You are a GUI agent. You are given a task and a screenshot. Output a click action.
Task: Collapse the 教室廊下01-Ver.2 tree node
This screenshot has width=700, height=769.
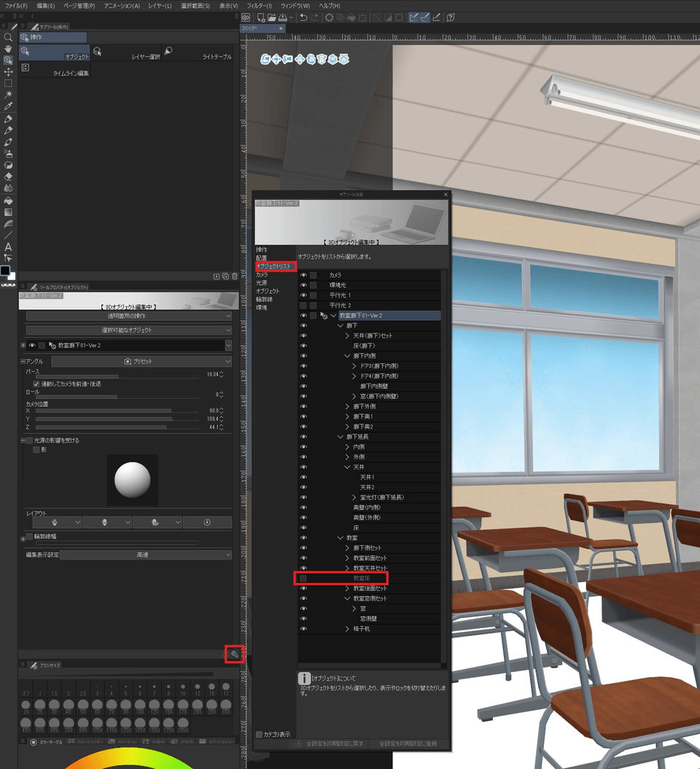pyautogui.click(x=334, y=315)
